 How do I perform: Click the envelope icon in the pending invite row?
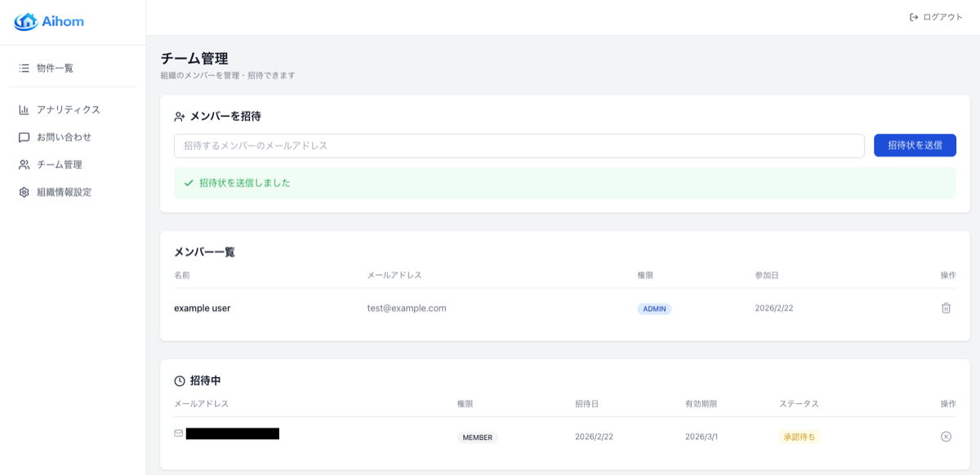179,433
